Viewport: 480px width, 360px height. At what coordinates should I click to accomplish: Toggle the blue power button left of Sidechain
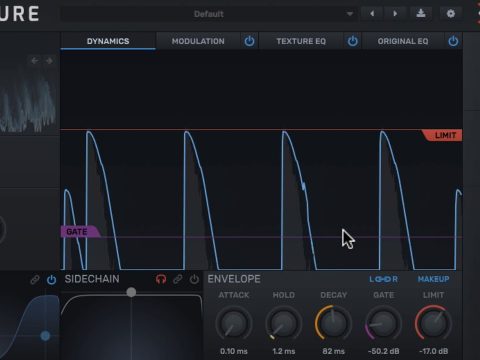click(x=51, y=280)
